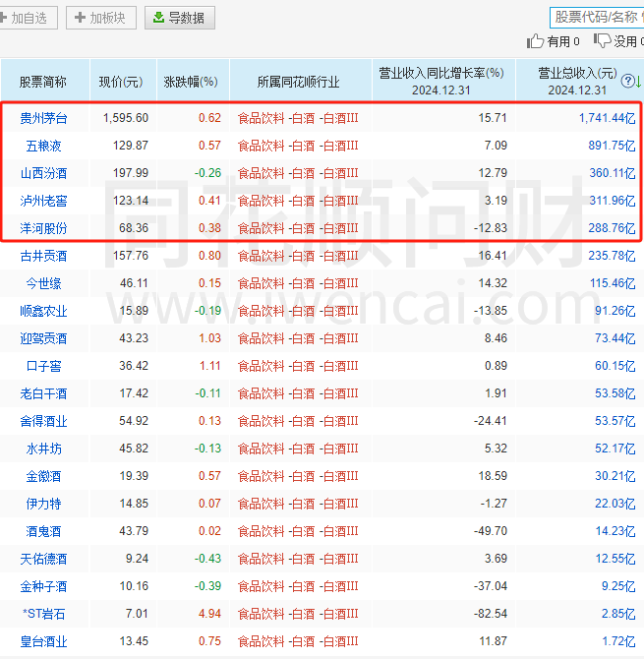The width and height of the screenshot is (644, 659).
Task: Click 泸州老窖 revenue 311.96亿
Action: 613,201
